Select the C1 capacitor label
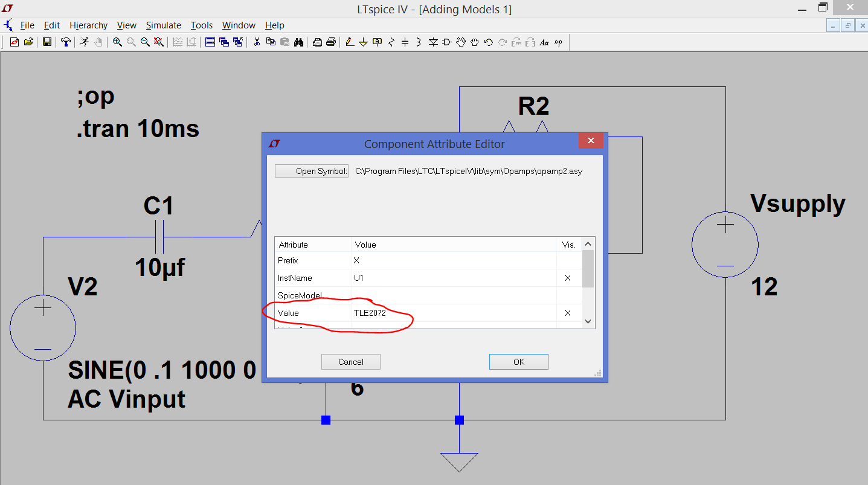Screen dimensions: 868x485 (x=159, y=206)
